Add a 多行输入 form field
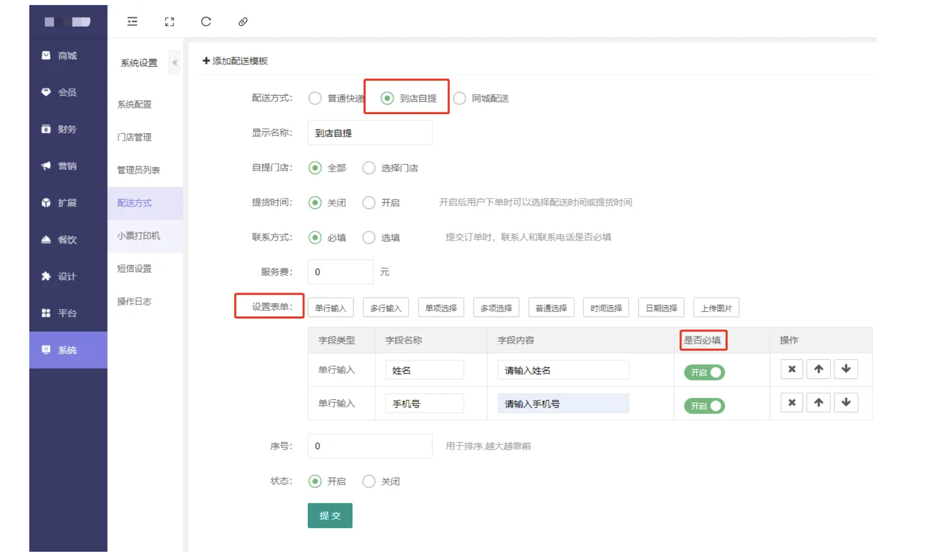Screen dimensions: 949x560 [x=386, y=308]
